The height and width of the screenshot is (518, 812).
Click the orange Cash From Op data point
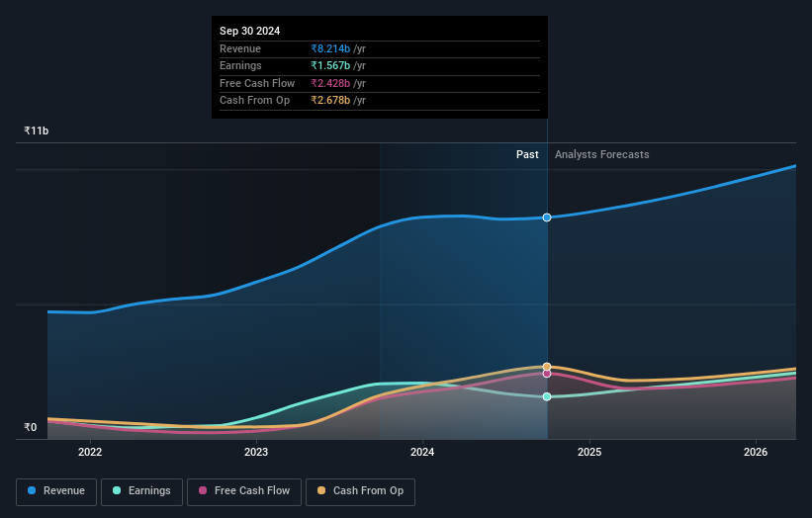[547, 367]
